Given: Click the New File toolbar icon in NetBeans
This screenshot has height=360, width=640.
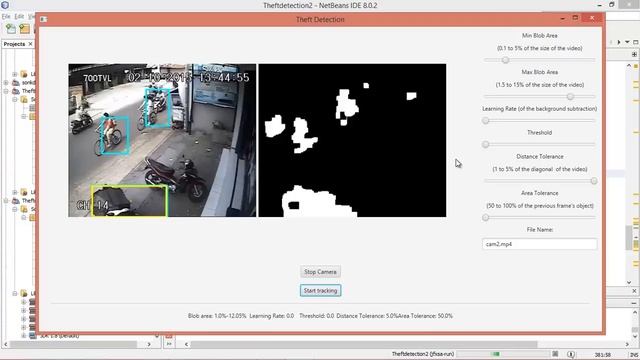Looking at the screenshot, I should tap(11, 29).
